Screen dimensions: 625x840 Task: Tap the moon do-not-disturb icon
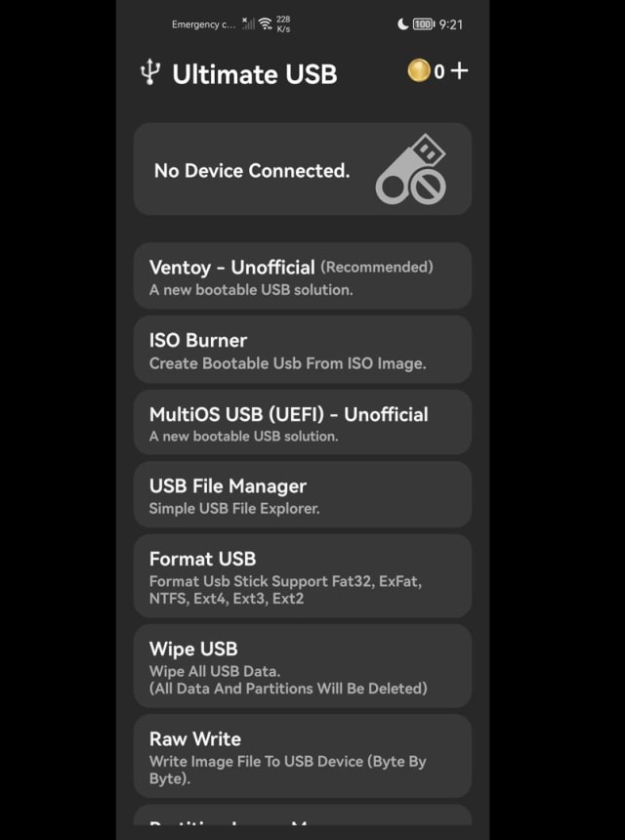pyautogui.click(x=402, y=24)
